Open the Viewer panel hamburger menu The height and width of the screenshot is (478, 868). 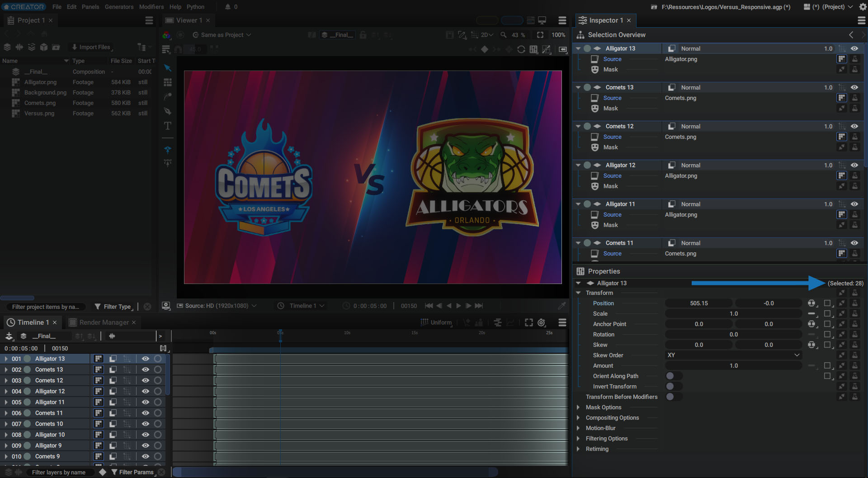point(562,20)
